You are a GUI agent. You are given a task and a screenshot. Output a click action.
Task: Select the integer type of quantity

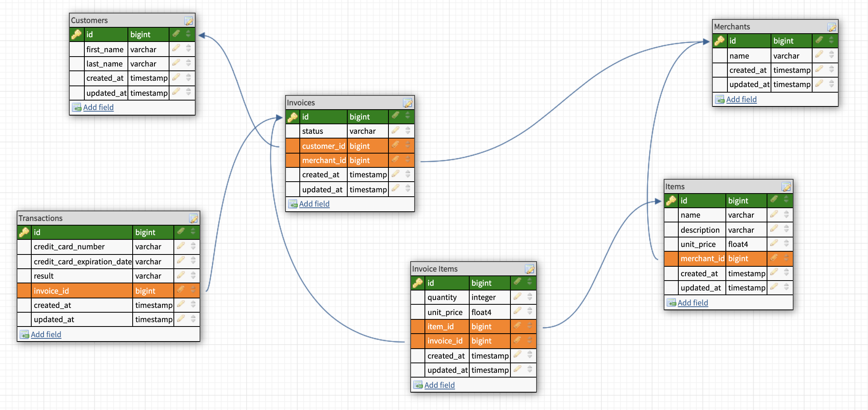[x=483, y=297]
